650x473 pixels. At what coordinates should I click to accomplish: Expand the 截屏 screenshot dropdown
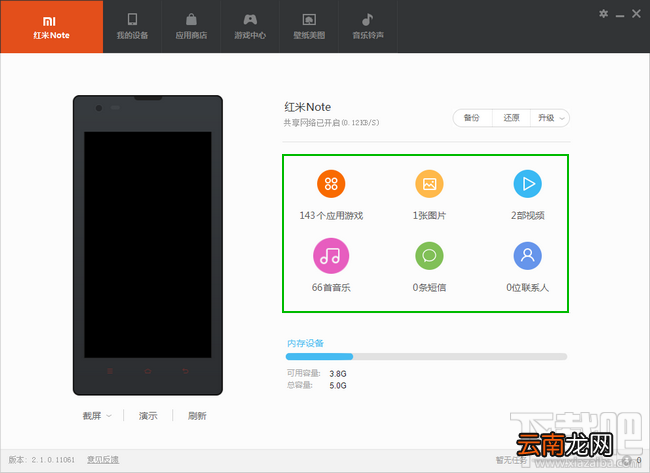[97, 415]
